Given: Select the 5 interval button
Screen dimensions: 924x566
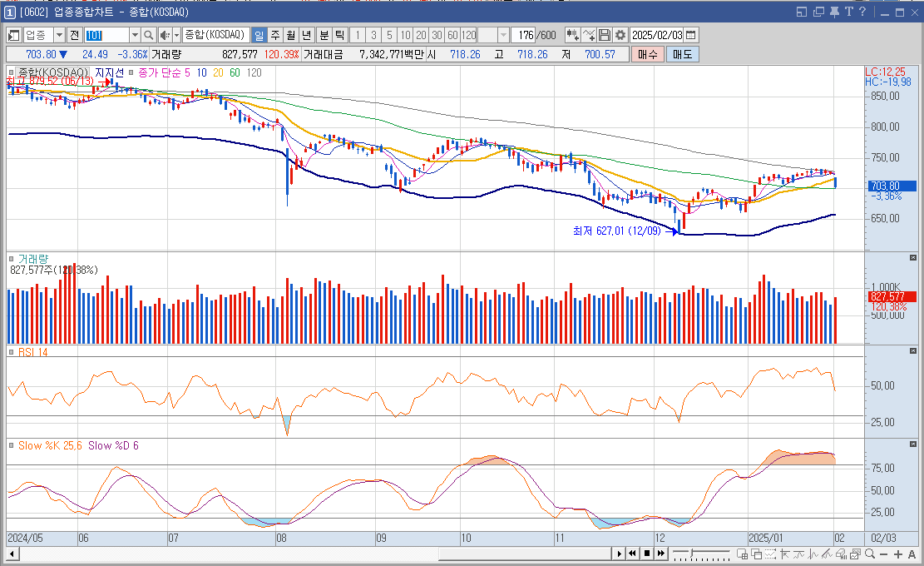Looking at the screenshot, I should point(389,35).
